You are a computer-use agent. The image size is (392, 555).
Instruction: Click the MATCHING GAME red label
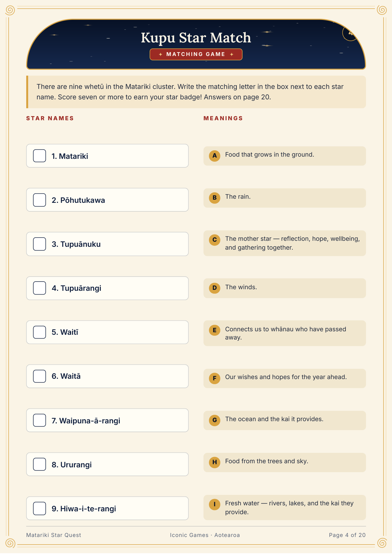(x=196, y=54)
